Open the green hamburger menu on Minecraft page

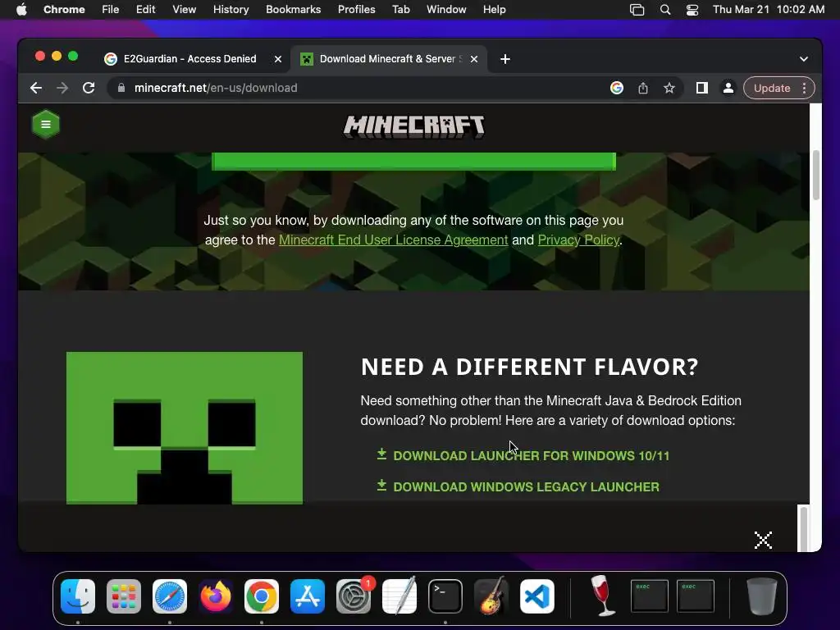[46, 125]
